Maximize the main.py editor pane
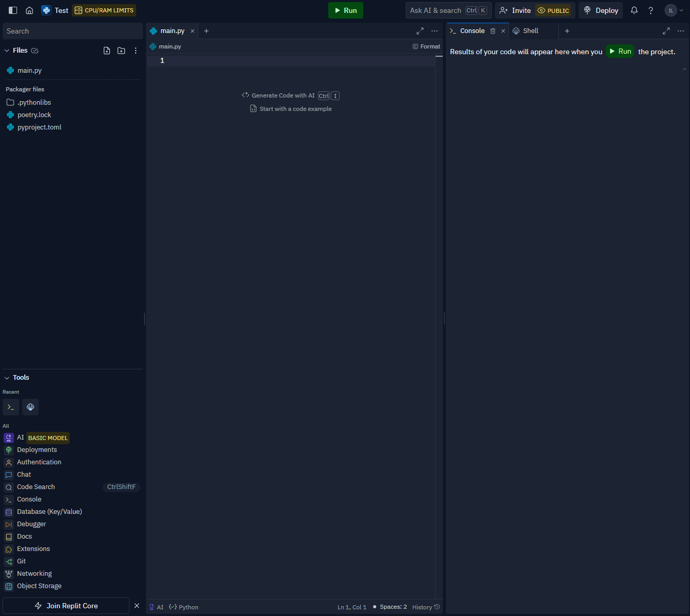The width and height of the screenshot is (690, 616). (420, 31)
